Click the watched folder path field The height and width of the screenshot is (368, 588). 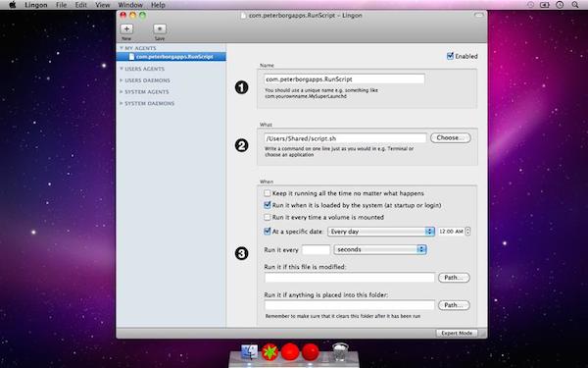pyautogui.click(x=350, y=305)
